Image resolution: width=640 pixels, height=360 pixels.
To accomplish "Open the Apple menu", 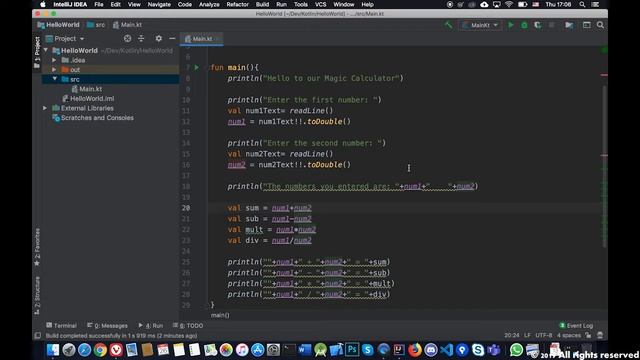I will pyautogui.click(x=42, y=4).
